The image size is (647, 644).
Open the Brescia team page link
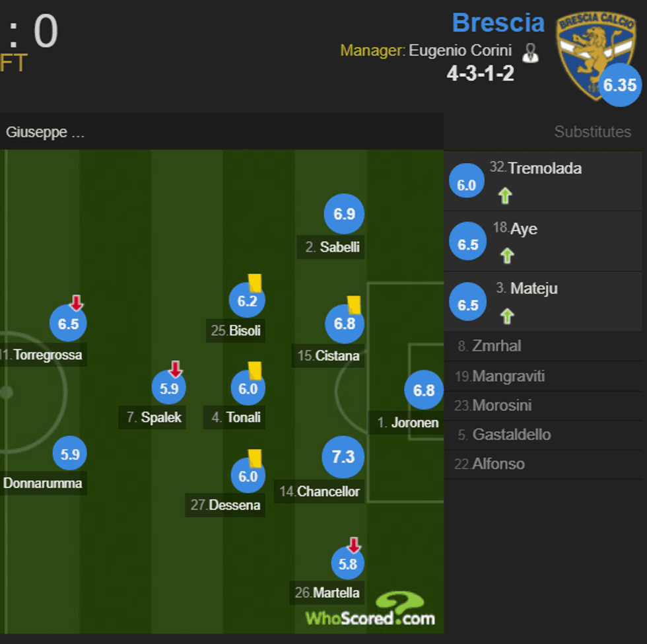(498, 23)
